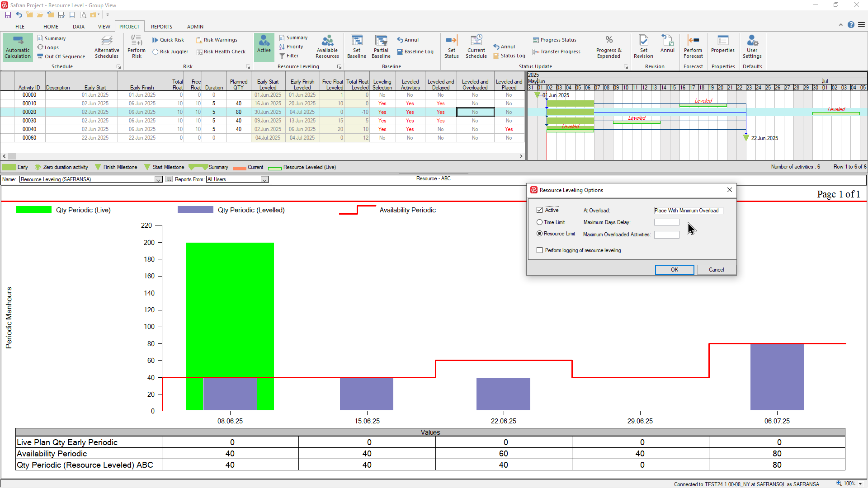Click the Loops button

point(48,47)
